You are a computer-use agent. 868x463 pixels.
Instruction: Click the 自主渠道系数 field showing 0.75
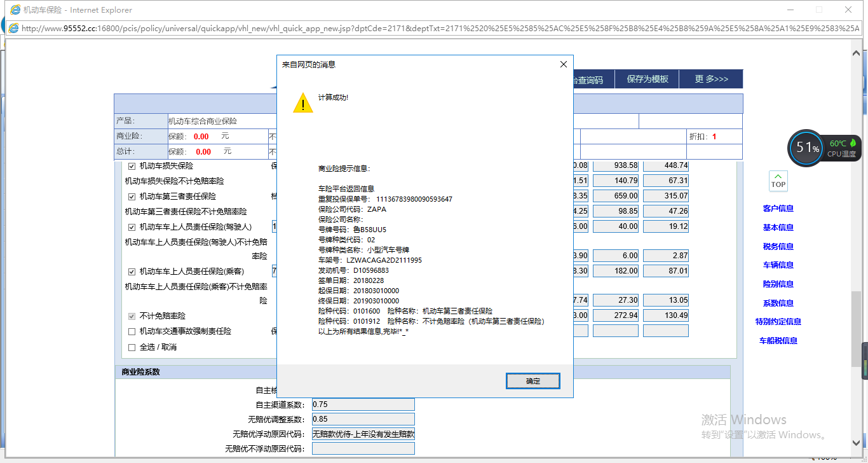363,404
